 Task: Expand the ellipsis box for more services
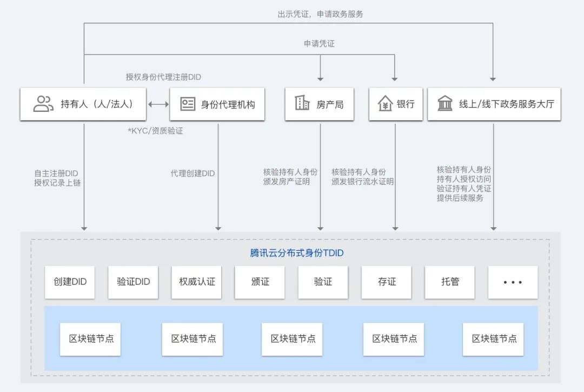coord(513,282)
